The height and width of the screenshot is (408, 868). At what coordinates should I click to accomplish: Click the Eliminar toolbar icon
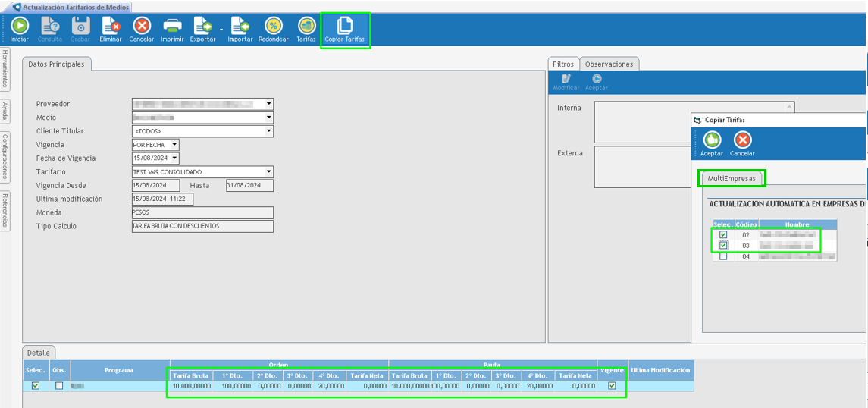[x=110, y=30]
